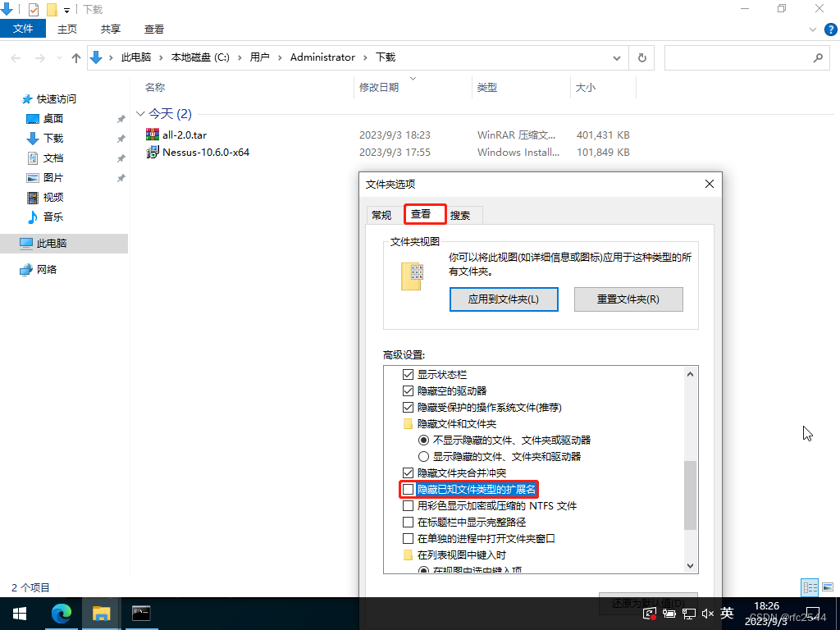This screenshot has width=840, height=630.
Task: Go up one folder level
Action: [x=76, y=58]
